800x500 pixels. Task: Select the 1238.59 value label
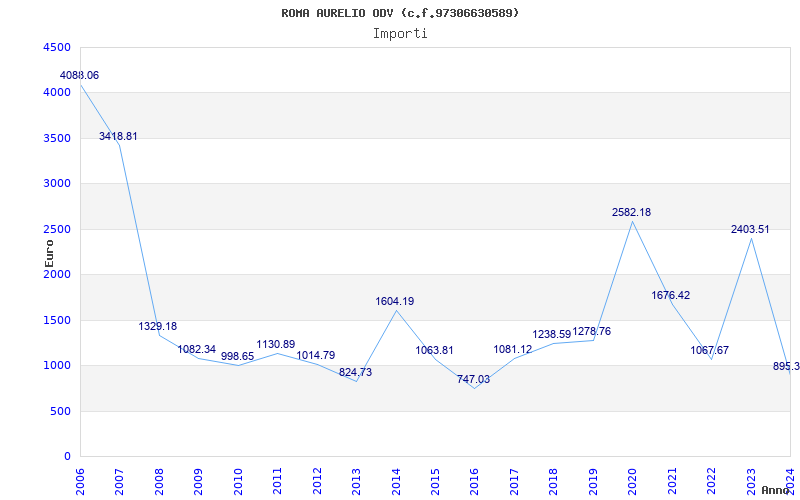pos(552,335)
